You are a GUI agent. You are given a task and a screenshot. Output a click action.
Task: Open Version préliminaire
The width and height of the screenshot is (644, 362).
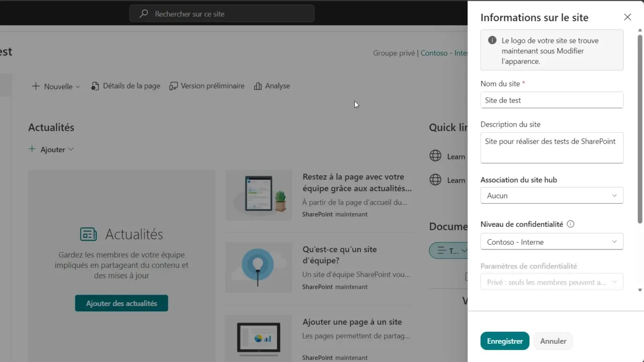pyautogui.click(x=207, y=86)
